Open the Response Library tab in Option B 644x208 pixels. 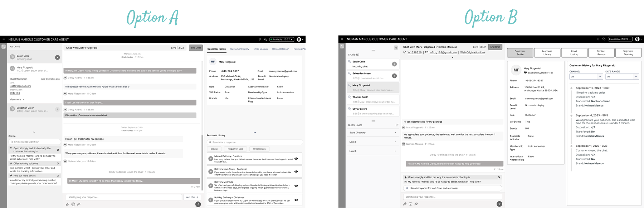click(547, 53)
